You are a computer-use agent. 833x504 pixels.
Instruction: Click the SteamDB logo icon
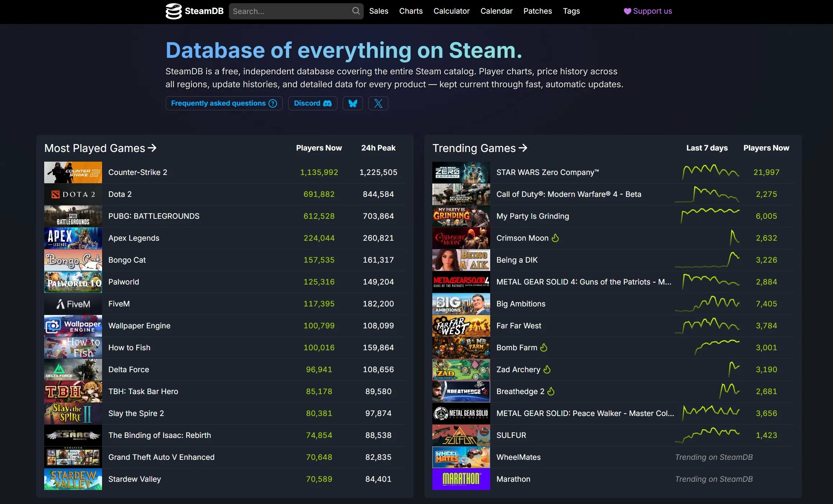(x=174, y=11)
